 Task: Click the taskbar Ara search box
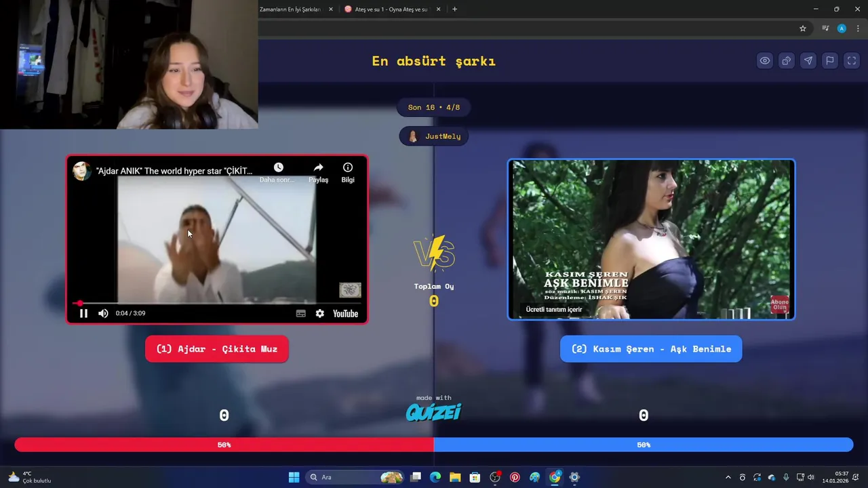click(x=356, y=477)
